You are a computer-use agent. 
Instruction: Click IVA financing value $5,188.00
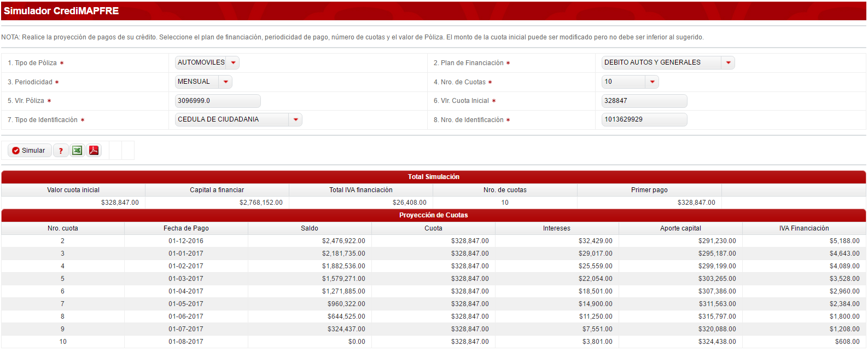pyautogui.click(x=844, y=241)
